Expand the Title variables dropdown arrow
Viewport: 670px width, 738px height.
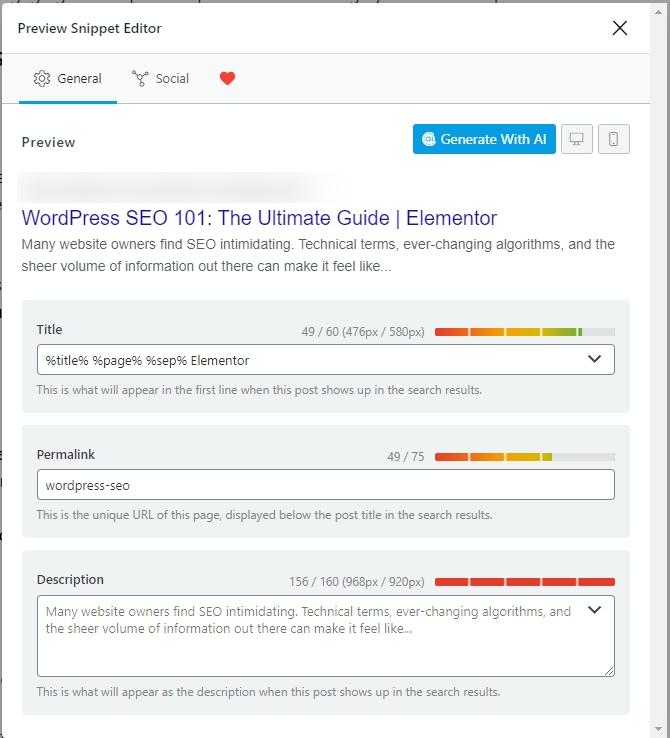595,359
